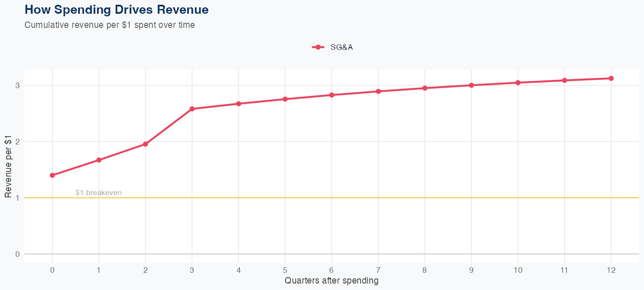Click the $1 breakeven annotation label
Screen dimensions: 644x290
(x=98, y=192)
